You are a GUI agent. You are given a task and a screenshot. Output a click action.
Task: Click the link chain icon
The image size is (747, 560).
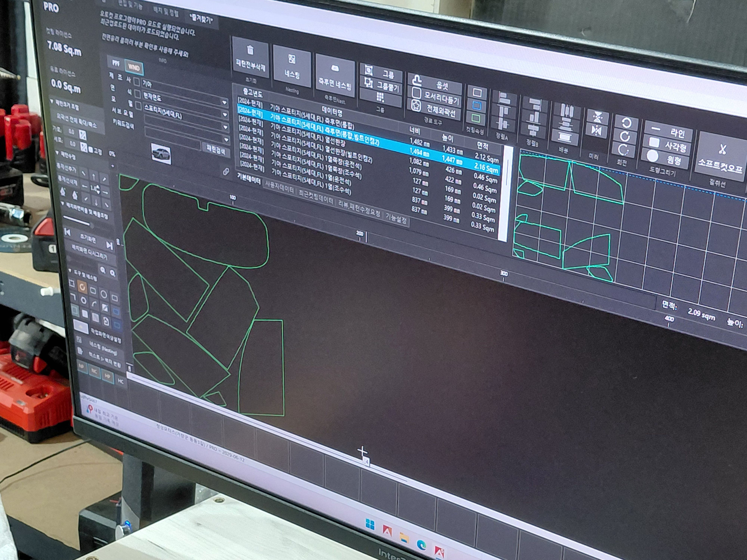pos(226,172)
